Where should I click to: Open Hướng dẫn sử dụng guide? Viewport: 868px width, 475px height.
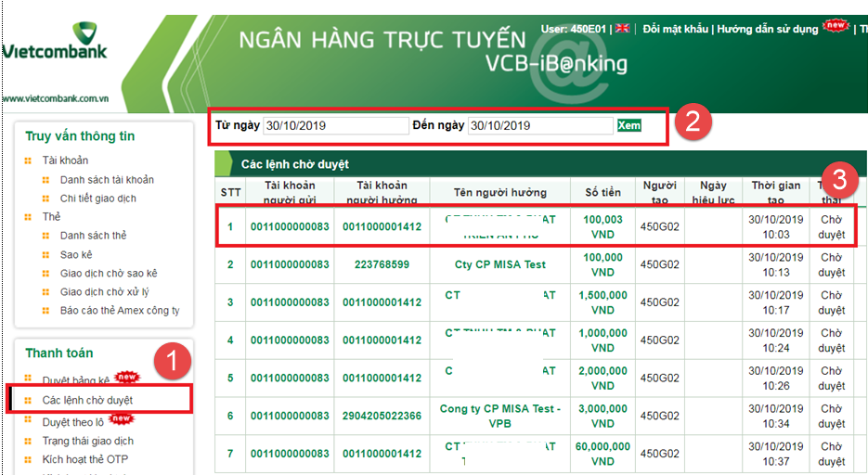point(767,29)
